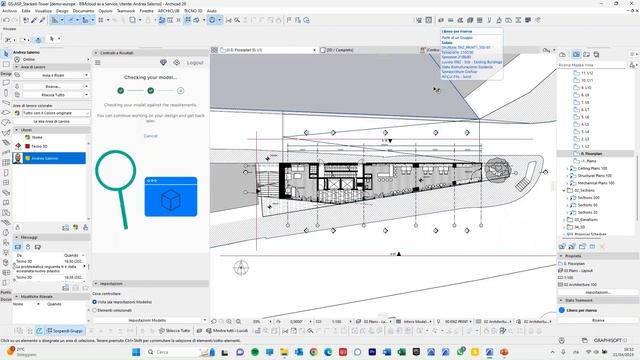Viewport: 640px width, 360px height.
Task: Click the north compass symbol on the drawing
Action: 241,268
